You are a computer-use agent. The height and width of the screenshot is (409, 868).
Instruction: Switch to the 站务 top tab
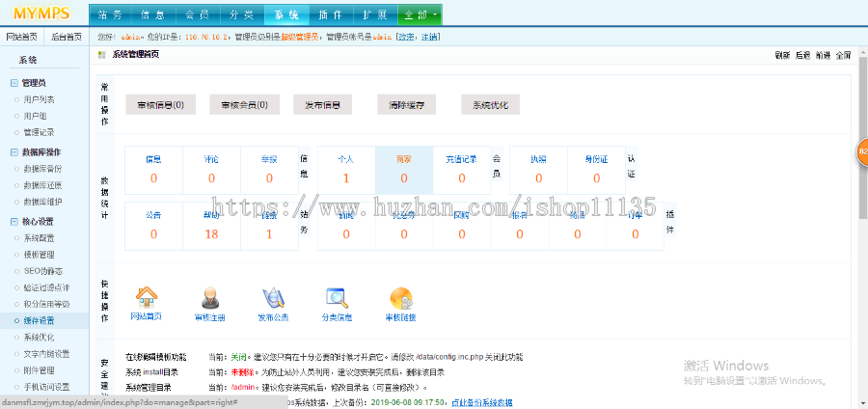coord(111,14)
